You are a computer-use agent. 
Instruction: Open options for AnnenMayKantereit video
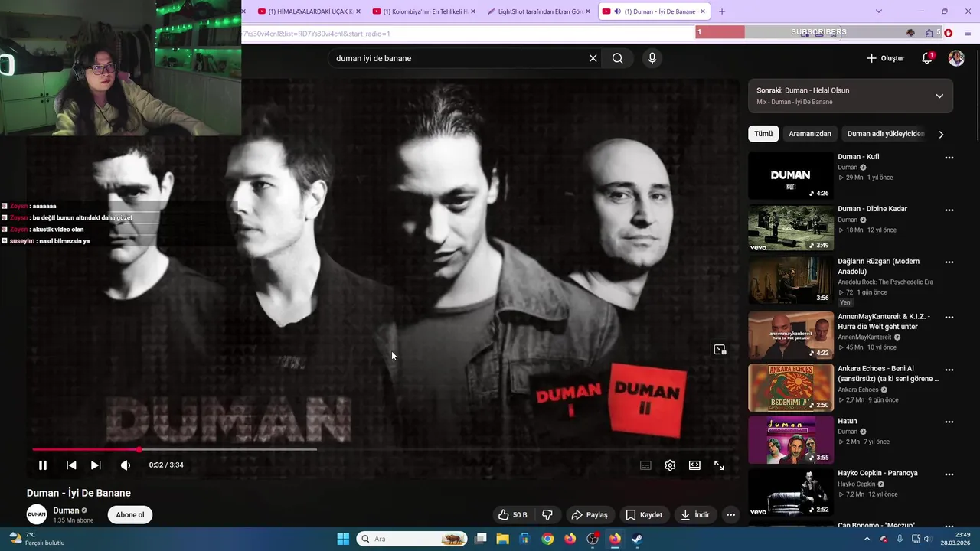click(x=949, y=317)
